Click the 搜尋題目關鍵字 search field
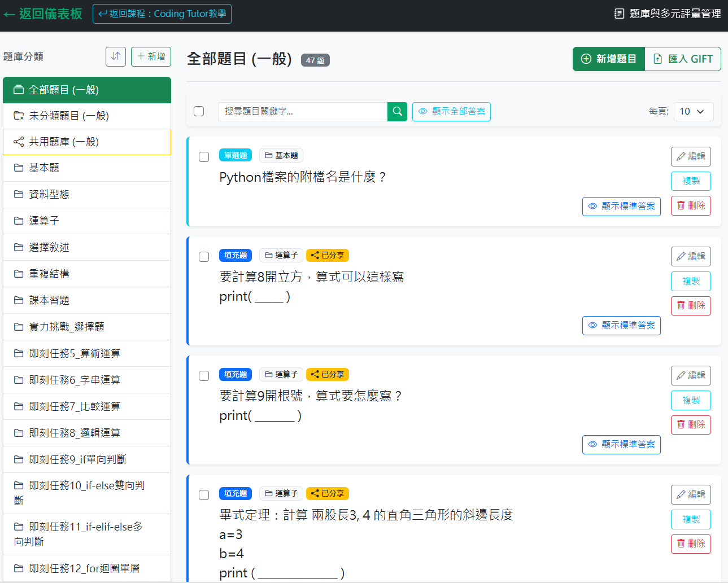This screenshot has width=728, height=583. (x=303, y=112)
